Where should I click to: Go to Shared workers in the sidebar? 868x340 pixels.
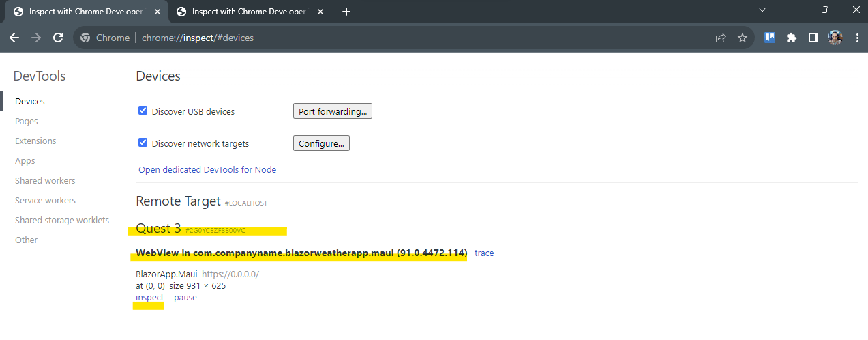click(x=45, y=180)
